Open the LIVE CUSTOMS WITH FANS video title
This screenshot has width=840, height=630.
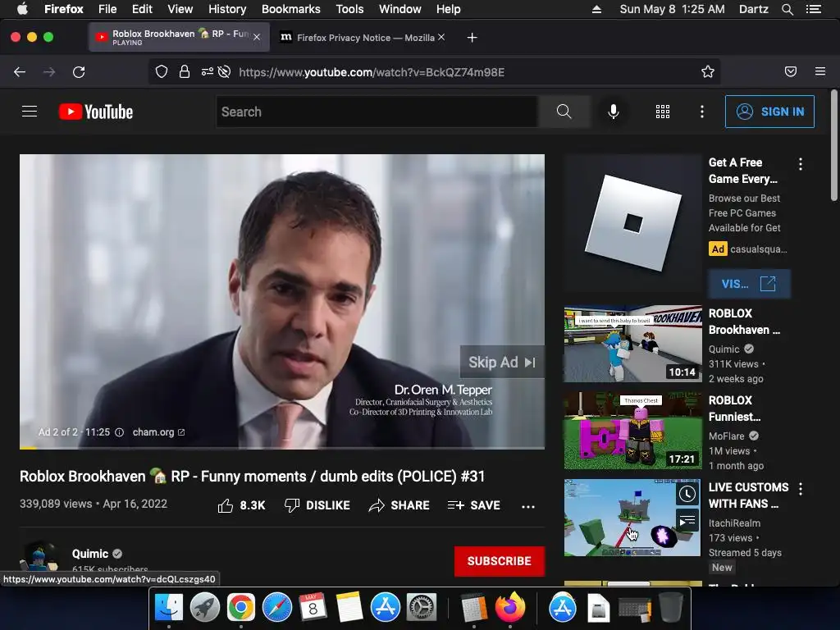tap(748, 495)
